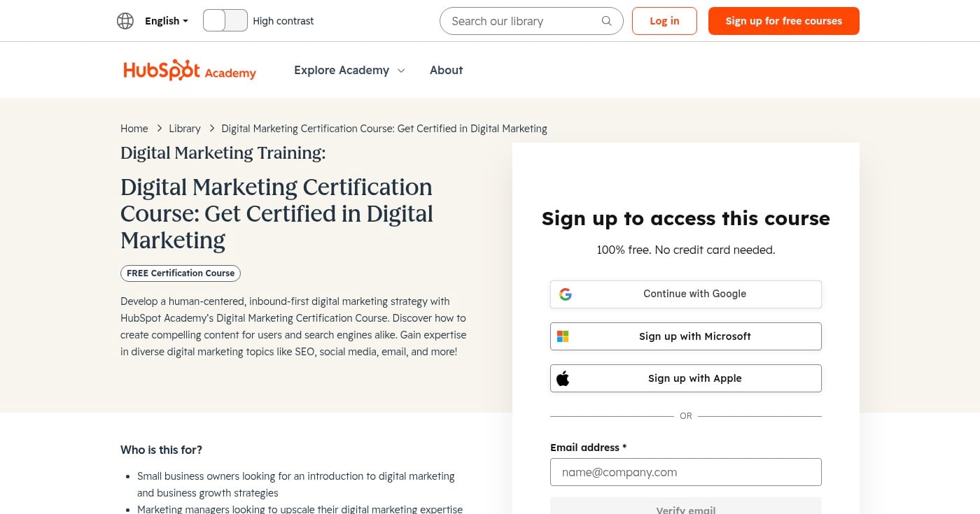
Task: Click the globe language icon
Action: click(125, 21)
